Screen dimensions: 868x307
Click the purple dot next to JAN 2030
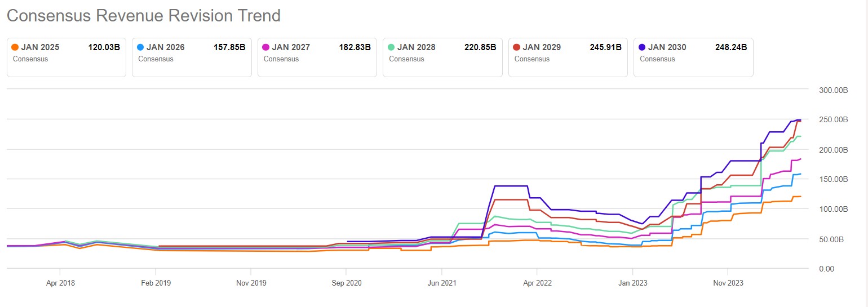[643, 47]
